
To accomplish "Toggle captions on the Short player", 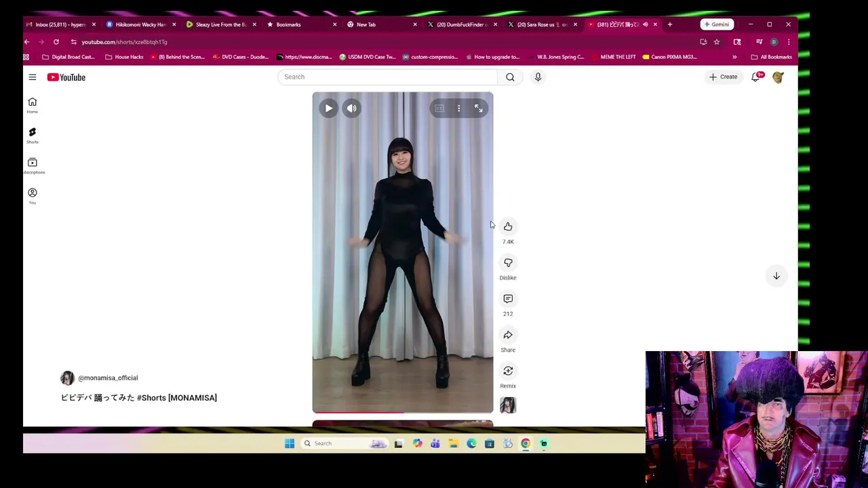I will coord(439,108).
